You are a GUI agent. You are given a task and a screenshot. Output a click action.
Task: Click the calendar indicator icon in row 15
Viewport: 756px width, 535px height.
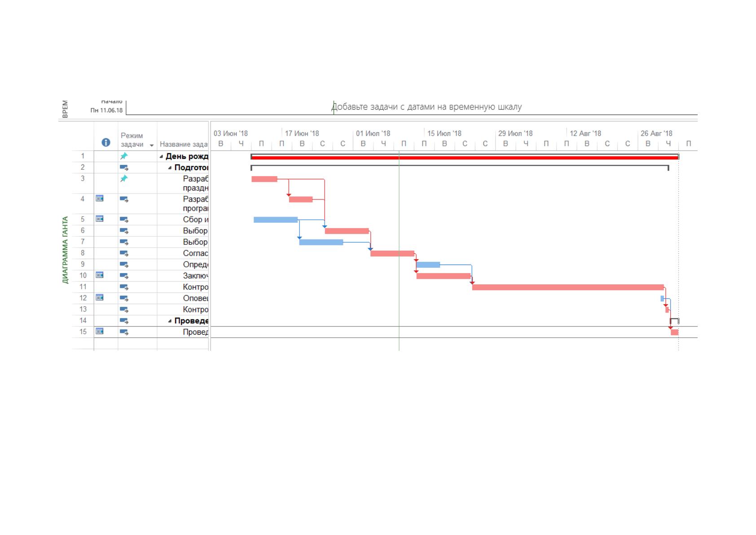pos(100,331)
